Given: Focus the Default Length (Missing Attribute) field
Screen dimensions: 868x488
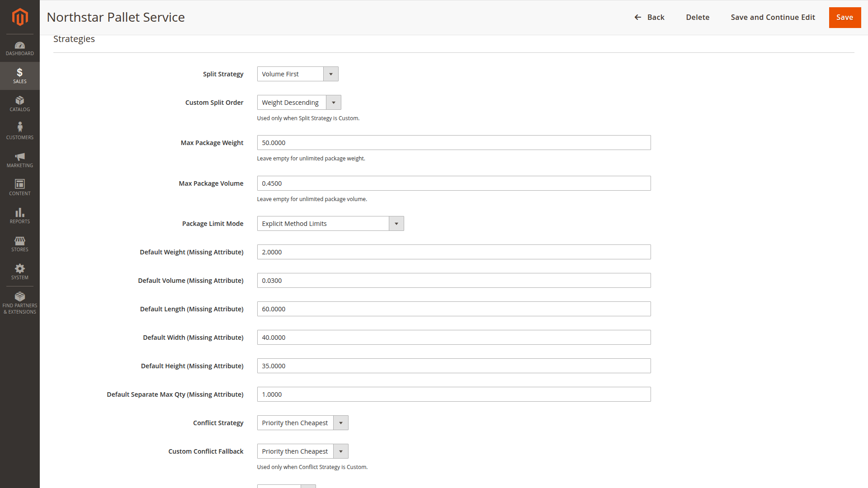Looking at the screenshot, I should pyautogui.click(x=454, y=309).
